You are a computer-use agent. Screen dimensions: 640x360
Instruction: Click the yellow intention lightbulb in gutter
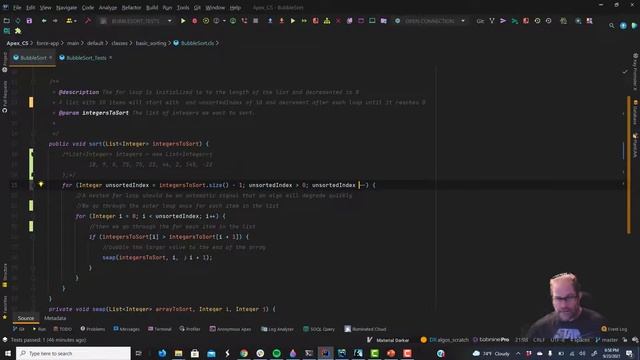[41, 184]
